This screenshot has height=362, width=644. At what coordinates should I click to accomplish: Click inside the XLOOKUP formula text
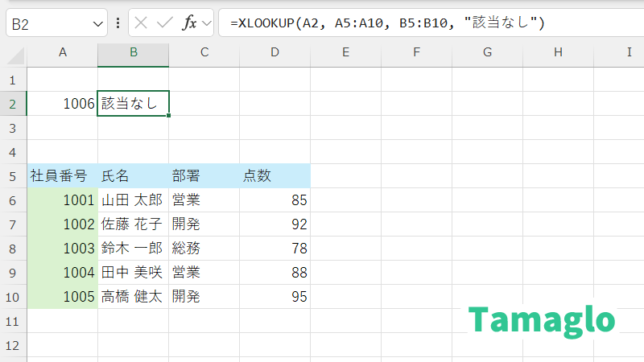386,23
